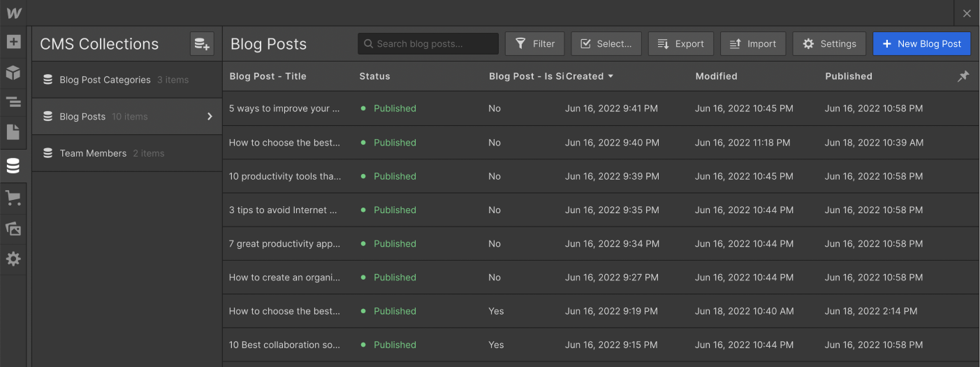980x367 pixels.
Task: Click the New Blog Post button
Action: coord(922,43)
